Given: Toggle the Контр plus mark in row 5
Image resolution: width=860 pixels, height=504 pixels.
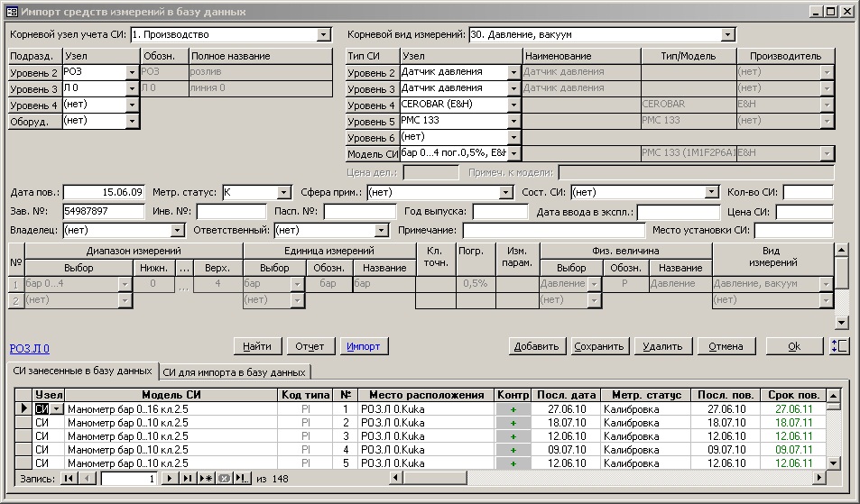Looking at the screenshot, I should tap(513, 463).
